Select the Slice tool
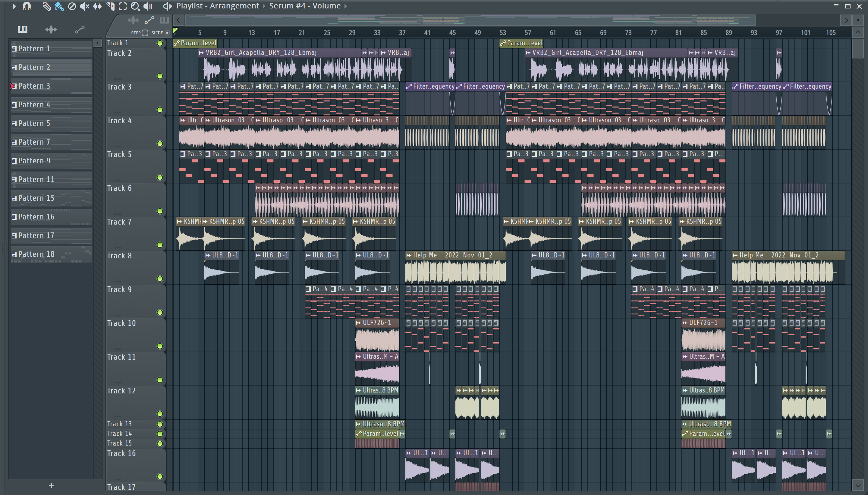 pos(110,6)
